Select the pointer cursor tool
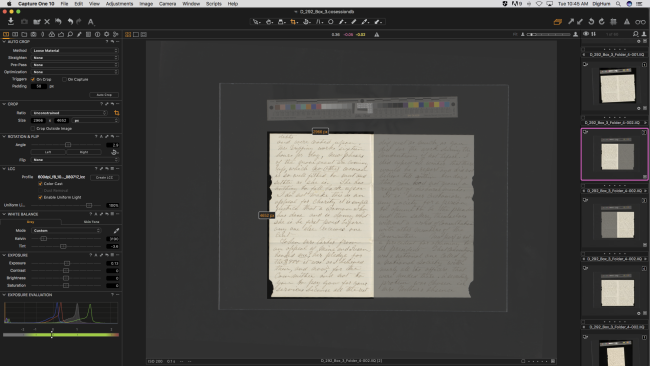650x366 pixels. coord(257,22)
